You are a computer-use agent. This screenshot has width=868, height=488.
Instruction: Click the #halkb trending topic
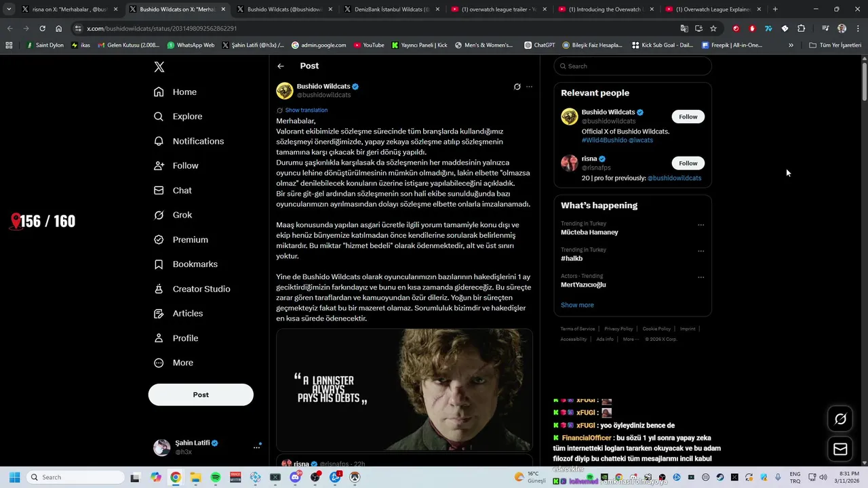572,258
